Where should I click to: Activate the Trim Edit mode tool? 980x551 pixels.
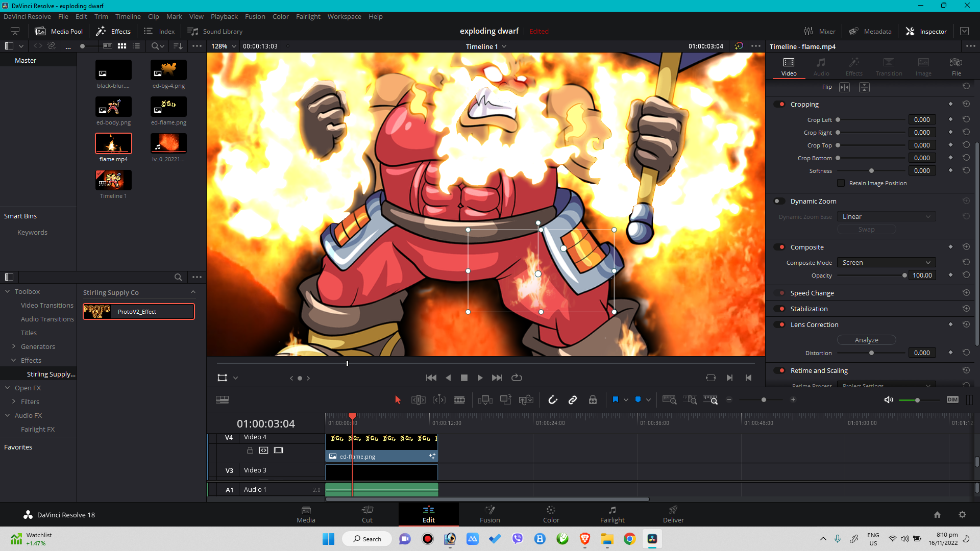pyautogui.click(x=419, y=400)
